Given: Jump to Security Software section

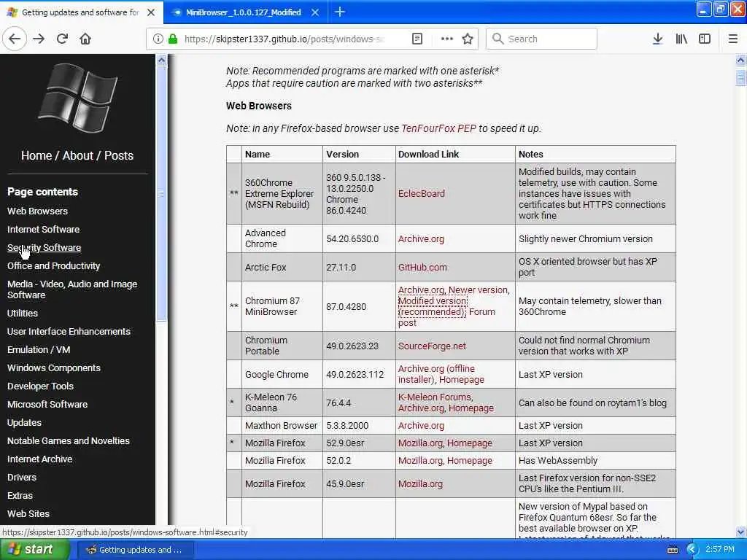Looking at the screenshot, I should (x=44, y=248).
